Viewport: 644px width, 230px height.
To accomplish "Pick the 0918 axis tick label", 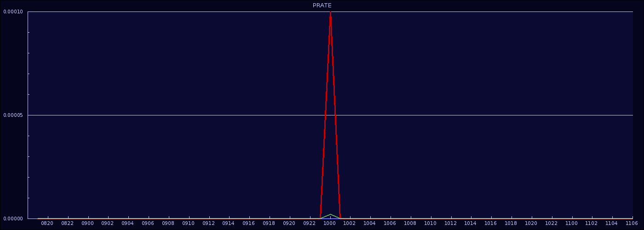I will tap(269, 224).
